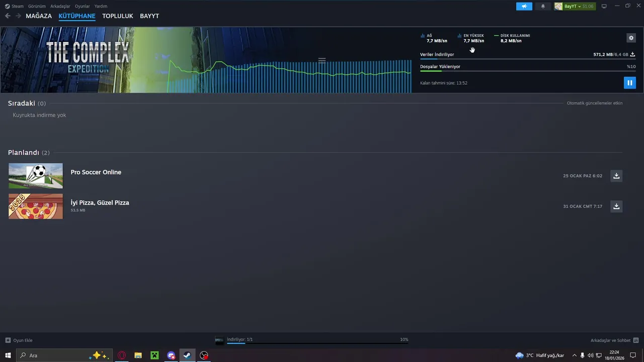This screenshot has height=362, width=644.
Task: Open Windows notification center icon
Action: coord(633,355)
